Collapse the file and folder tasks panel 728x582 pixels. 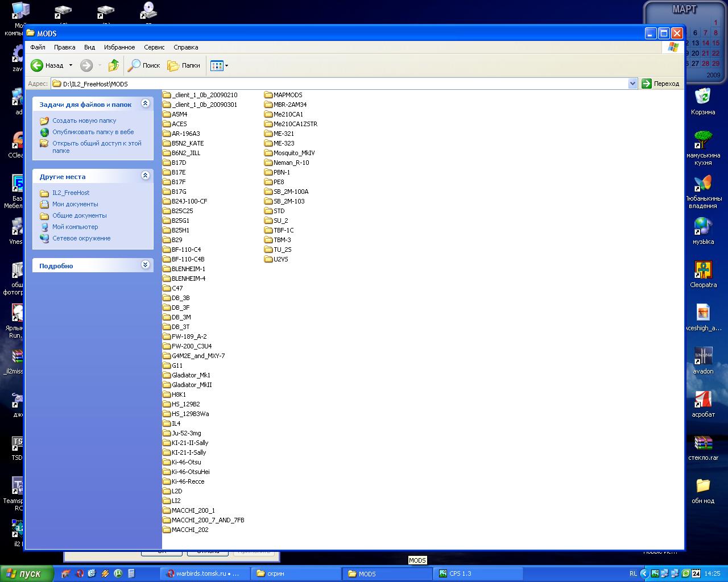click(x=145, y=103)
